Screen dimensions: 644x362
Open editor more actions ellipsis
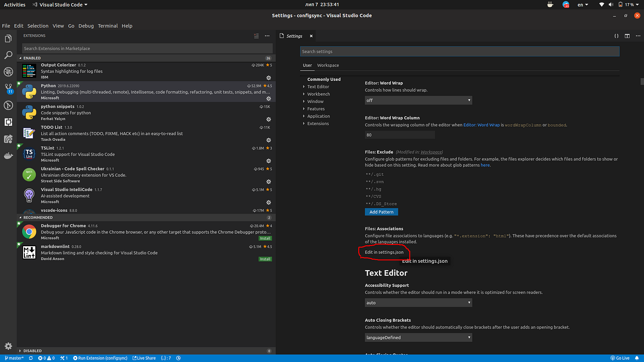(637, 36)
